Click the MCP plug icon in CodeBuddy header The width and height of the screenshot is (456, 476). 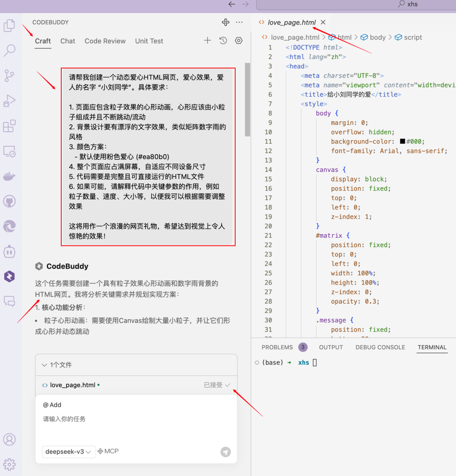pyautogui.click(x=226, y=22)
